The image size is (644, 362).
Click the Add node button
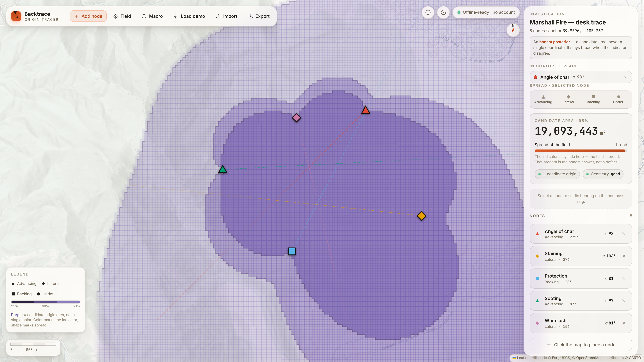[x=88, y=16]
